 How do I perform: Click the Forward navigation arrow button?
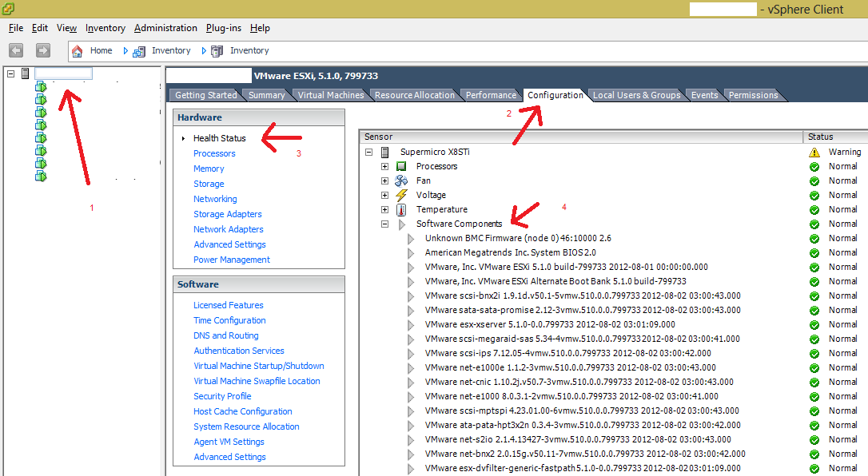point(42,50)
